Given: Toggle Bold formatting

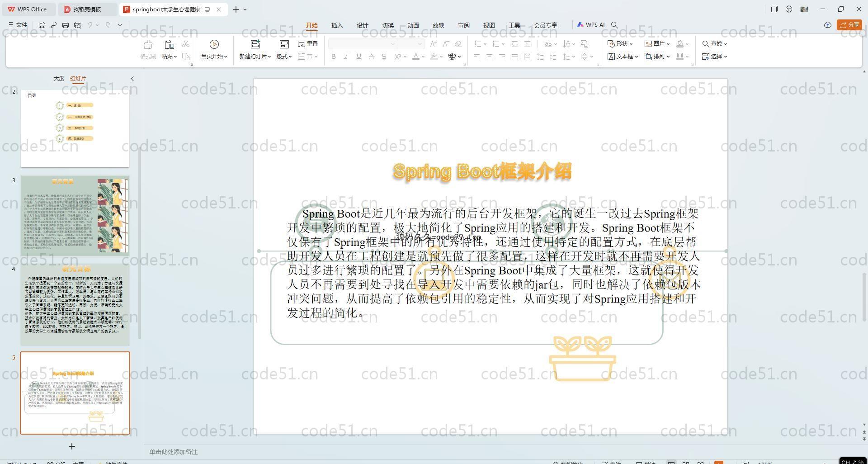Looking at the screenshot, I should click(x=334, y=57).
